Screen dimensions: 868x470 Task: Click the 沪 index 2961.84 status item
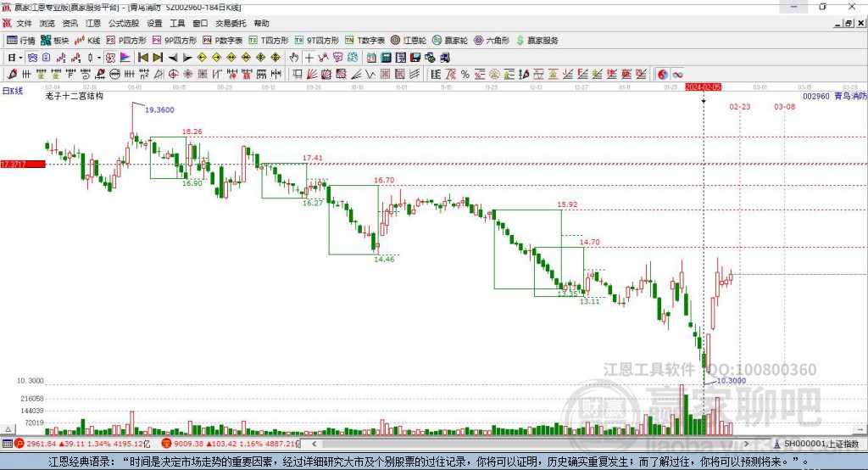(x=83, y=444)
